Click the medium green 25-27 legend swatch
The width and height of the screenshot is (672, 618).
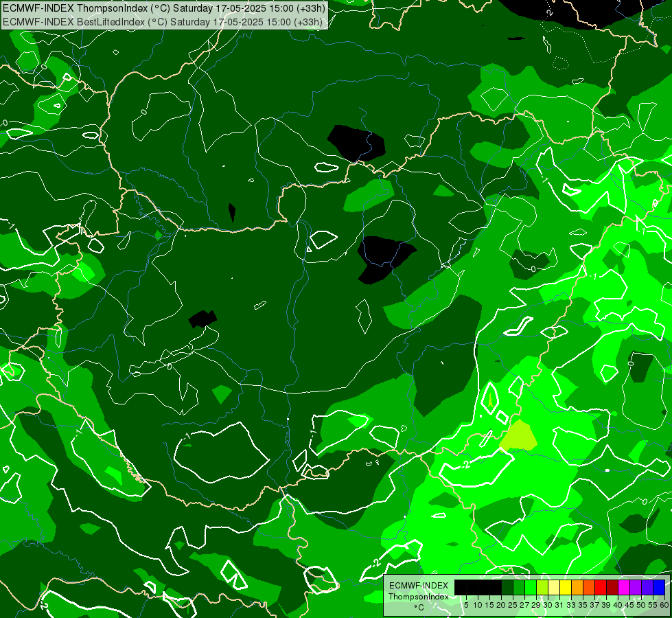tap(519, 587)
